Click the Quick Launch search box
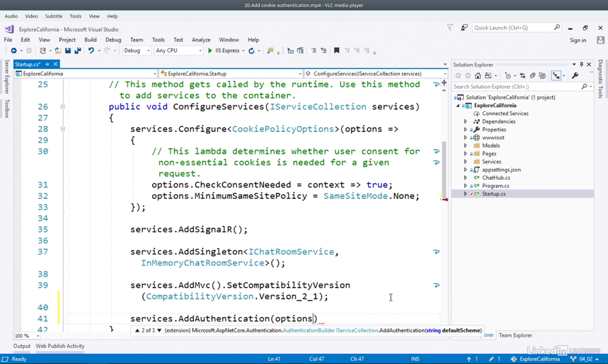608x364 pixels. pos(516,27)
